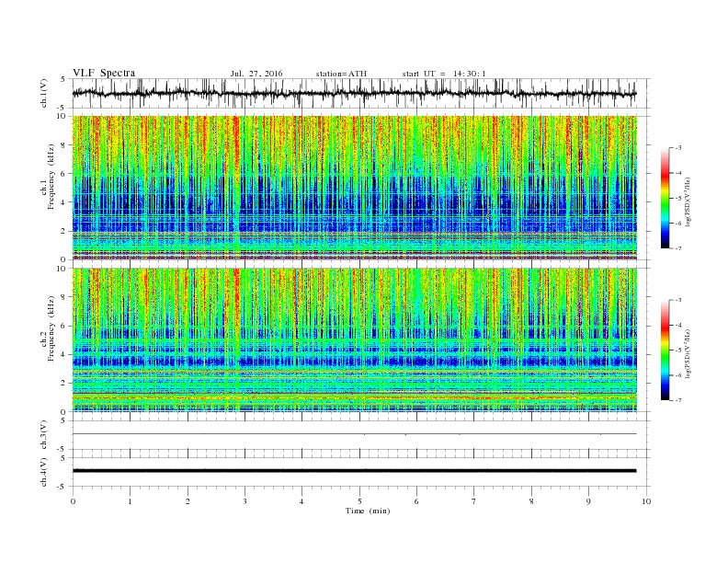Click the 'VLF Spectra' title text

click(104, 73)
